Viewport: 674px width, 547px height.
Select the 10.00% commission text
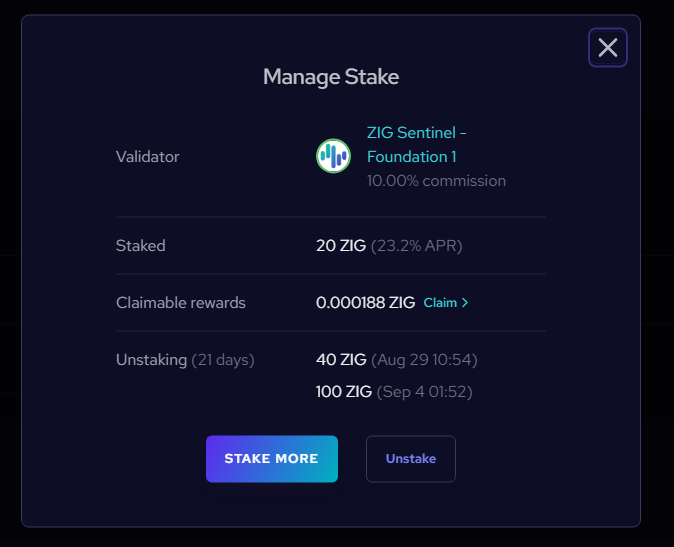tap(436, 181)
